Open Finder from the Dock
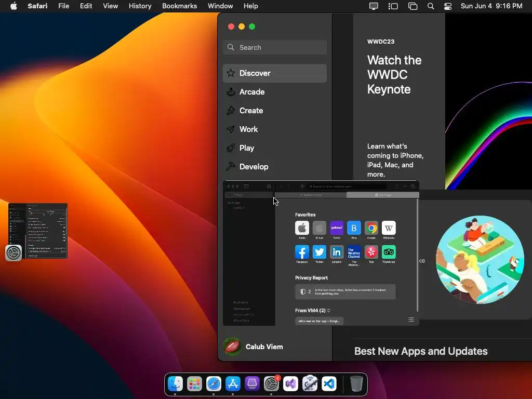Screen dimensions: 532x399 coord(176,384)
